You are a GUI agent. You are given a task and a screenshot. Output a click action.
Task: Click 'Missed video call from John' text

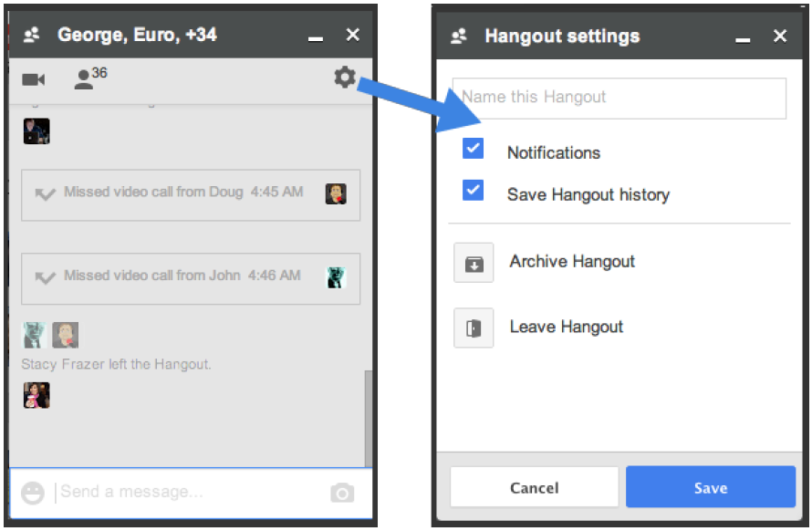tap(152, 276)
